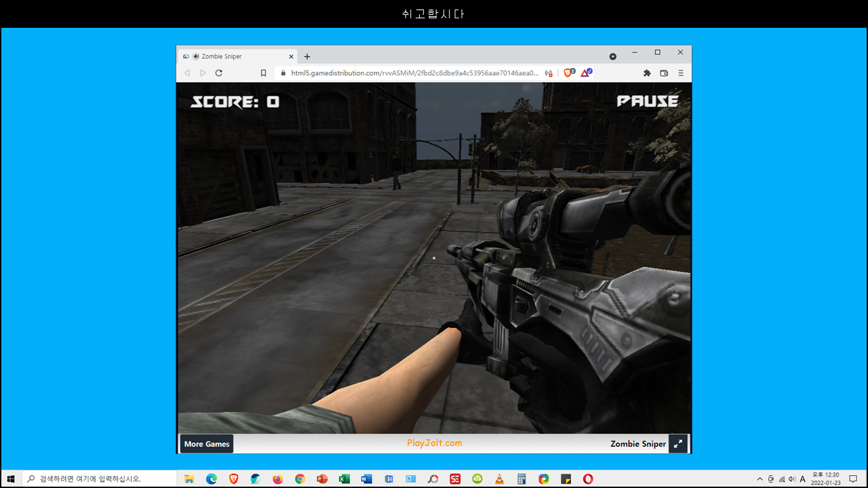Click the Zombie Sniper title label
This screenshot has height=488, width=868.
638,444
